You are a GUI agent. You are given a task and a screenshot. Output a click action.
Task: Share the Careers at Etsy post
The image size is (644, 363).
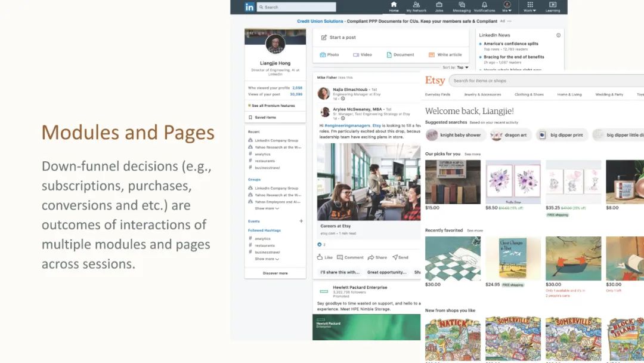click(x=377, y=257)
